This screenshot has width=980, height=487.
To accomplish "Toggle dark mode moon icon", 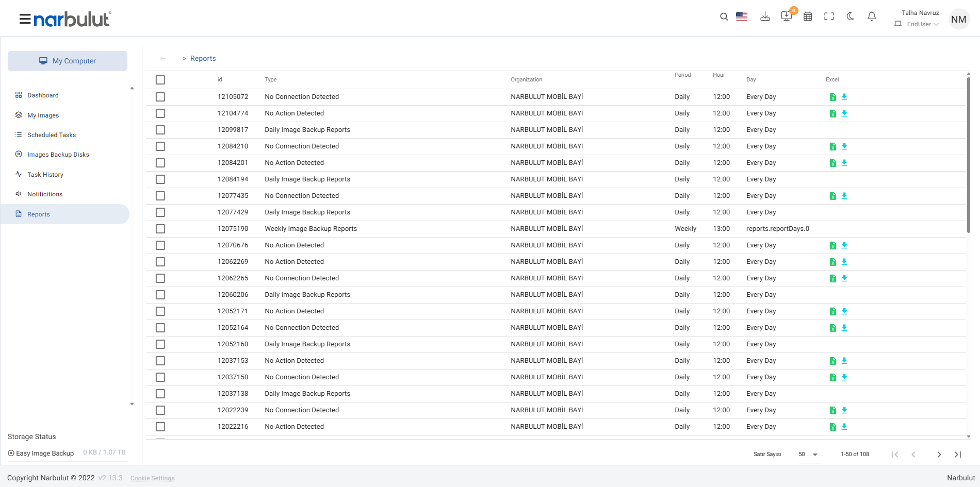I will tap(850, 16).
